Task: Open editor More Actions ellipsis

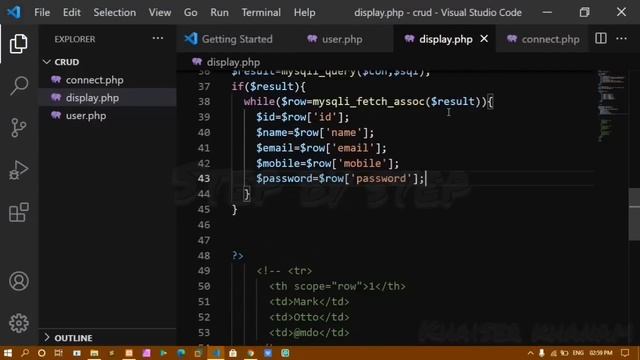Action: pyautogui.click(x=621, y=39)
